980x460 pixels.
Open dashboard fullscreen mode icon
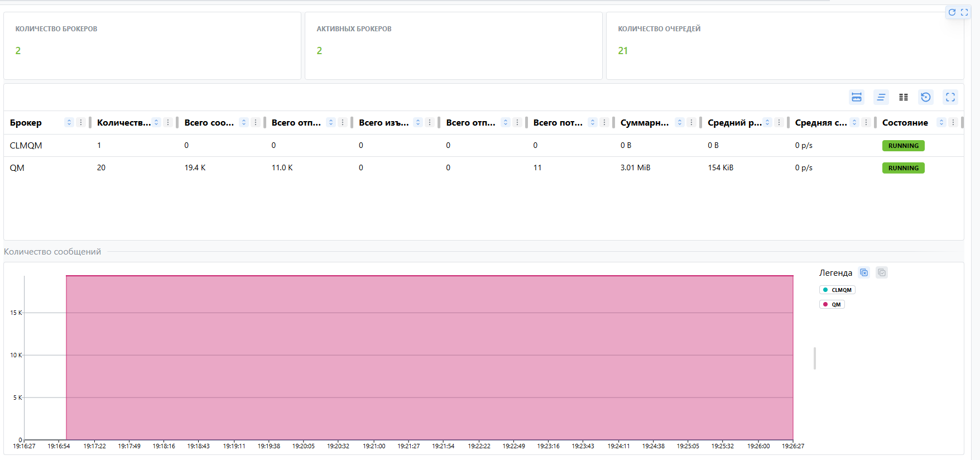[x=964, y=12]
